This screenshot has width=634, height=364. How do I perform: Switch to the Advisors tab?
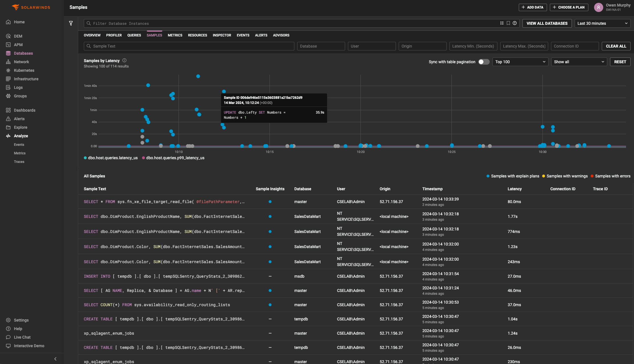pyautogui.click(x=281, y=35)
